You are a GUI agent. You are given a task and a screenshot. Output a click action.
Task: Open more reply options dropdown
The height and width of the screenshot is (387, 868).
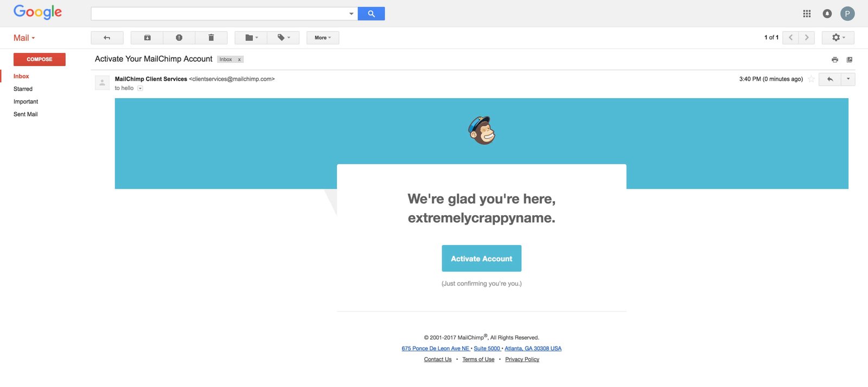coord(848,79)
